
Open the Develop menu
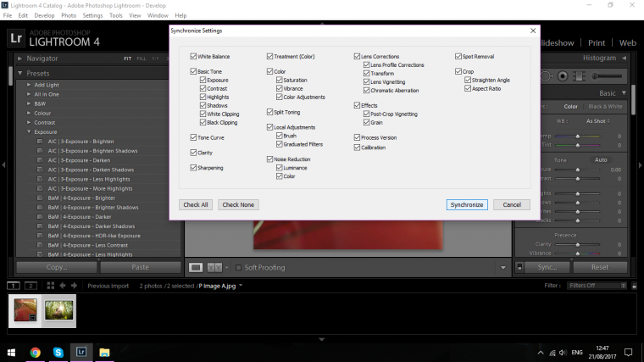pos(44,15)
